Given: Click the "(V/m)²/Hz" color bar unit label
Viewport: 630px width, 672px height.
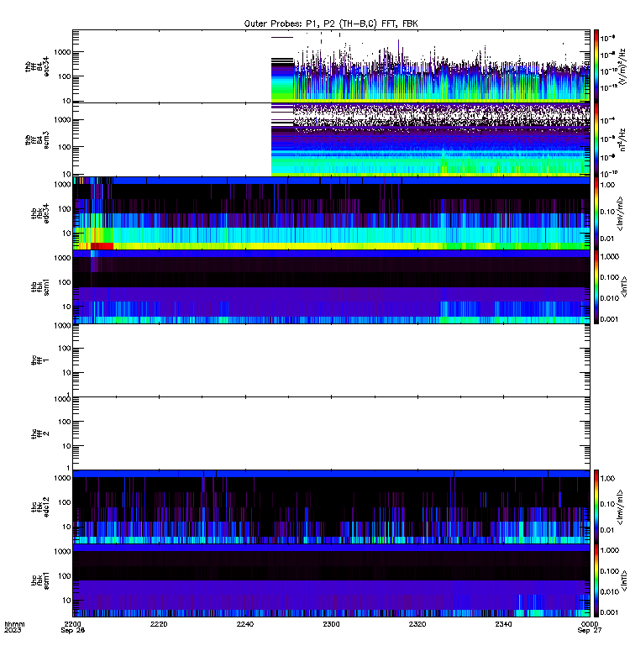Looking at the screenshot, I should pyautogui.click(x=622, y=66).
